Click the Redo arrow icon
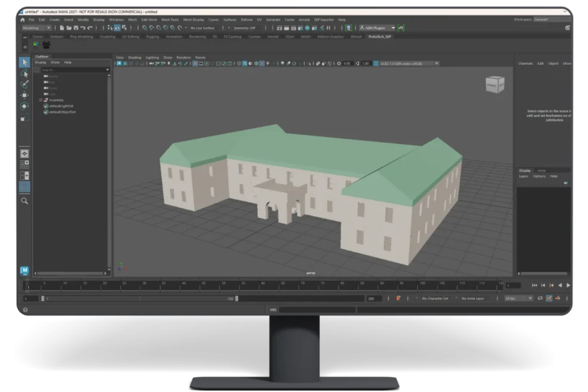Screen dimensions: 588x392 click(90, 28)
